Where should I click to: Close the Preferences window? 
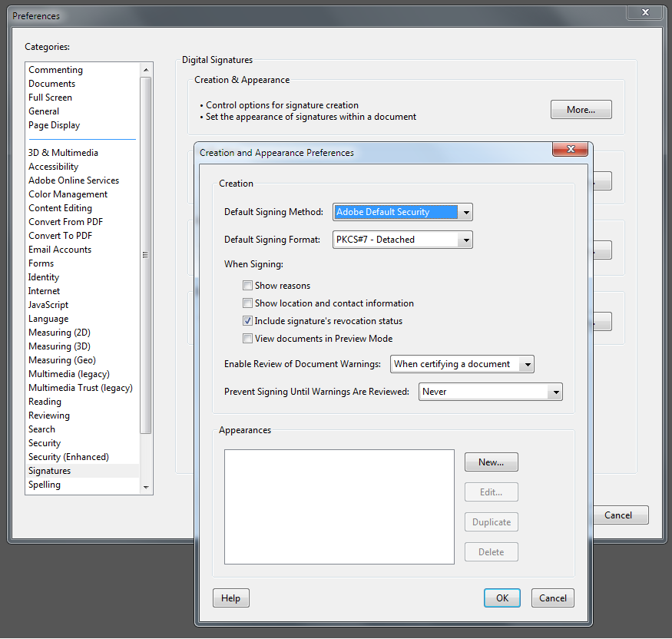[645, 12]
